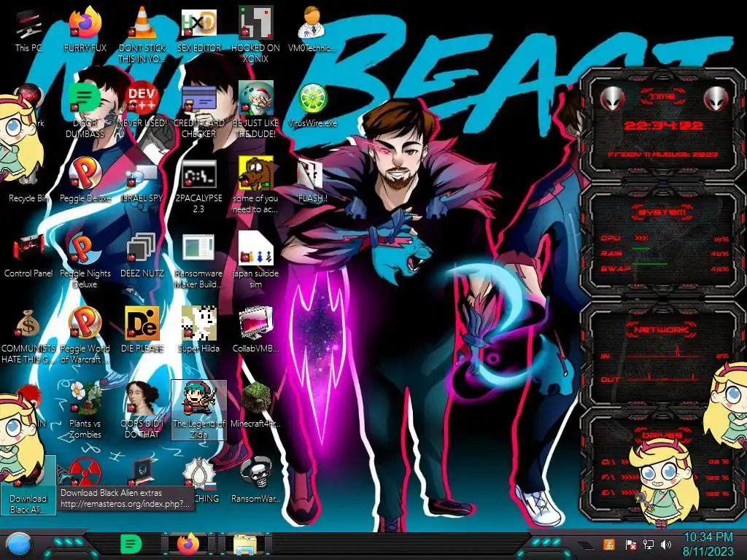The height and width of the screenshot is (560, 747).
Task: Click the F:\ drive row in the Drives widget
Action: (664, 477)
